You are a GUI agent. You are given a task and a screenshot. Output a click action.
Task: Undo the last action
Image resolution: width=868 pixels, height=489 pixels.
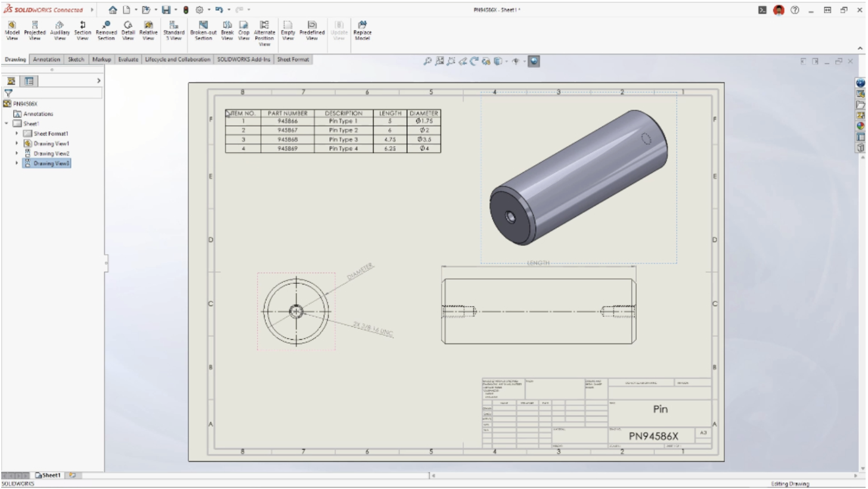click(220, 10)
